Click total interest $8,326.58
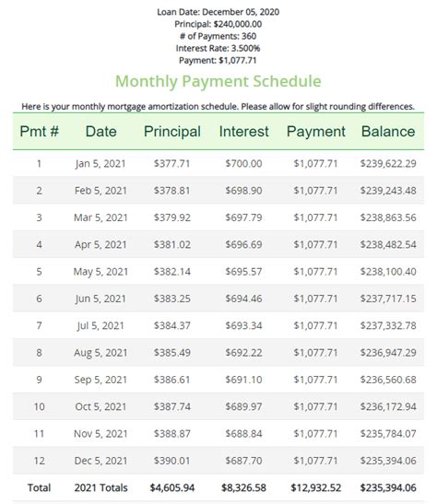The image size is (437, 504). 243,487
